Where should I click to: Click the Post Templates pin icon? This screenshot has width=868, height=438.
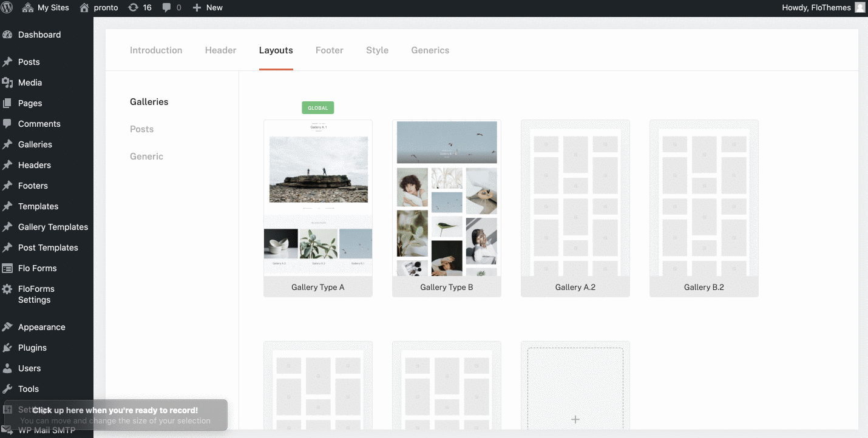click(x=7, y=248)
